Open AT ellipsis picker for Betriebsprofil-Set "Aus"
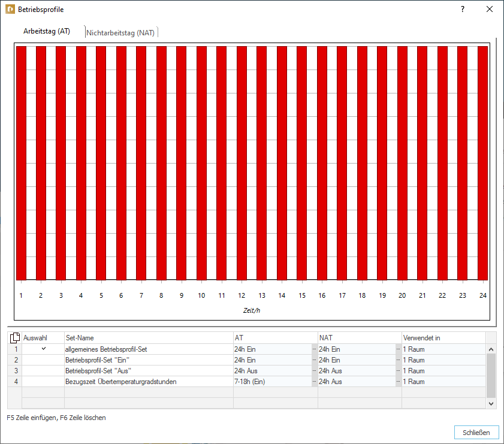 [x=315, y=371]
